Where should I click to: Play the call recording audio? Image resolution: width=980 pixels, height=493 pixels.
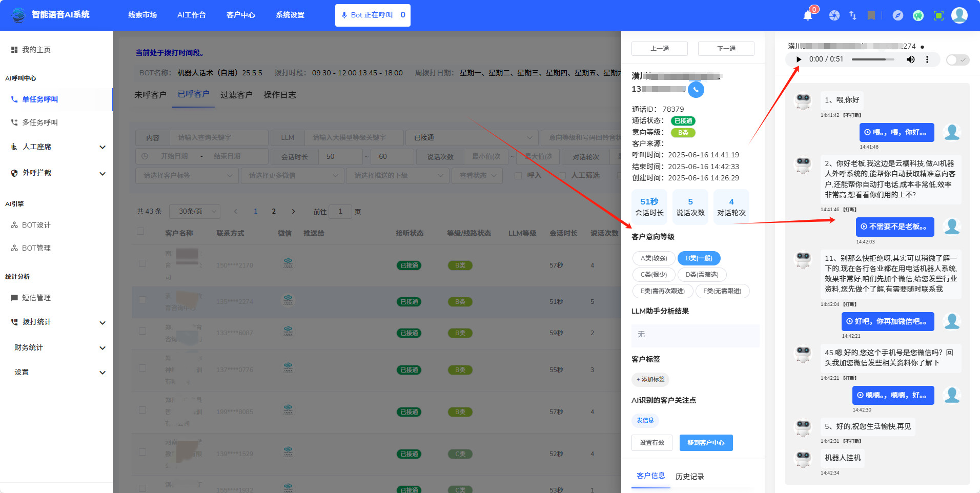[799, 59]
